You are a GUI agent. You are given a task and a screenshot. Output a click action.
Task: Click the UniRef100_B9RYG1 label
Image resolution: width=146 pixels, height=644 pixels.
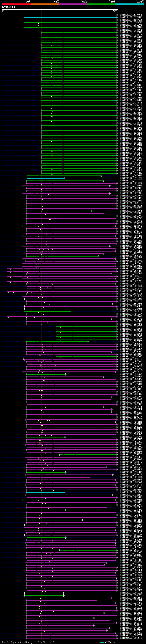point(131,226)
